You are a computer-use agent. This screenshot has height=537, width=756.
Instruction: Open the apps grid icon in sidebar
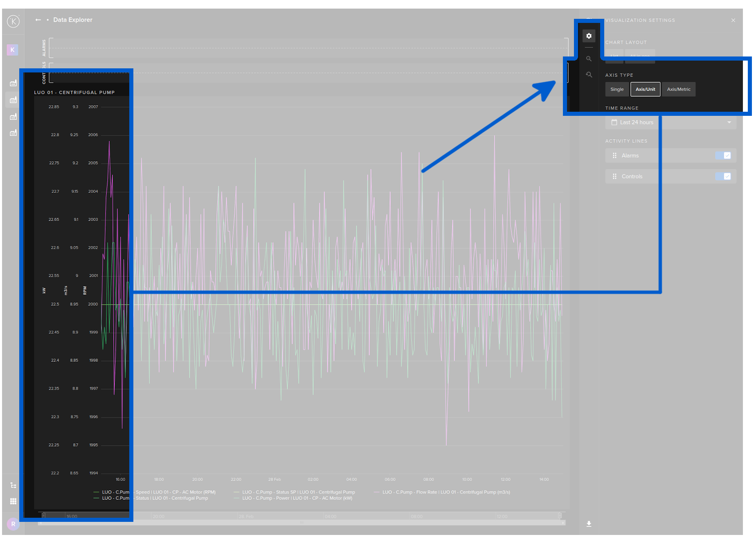click(13, 501)
